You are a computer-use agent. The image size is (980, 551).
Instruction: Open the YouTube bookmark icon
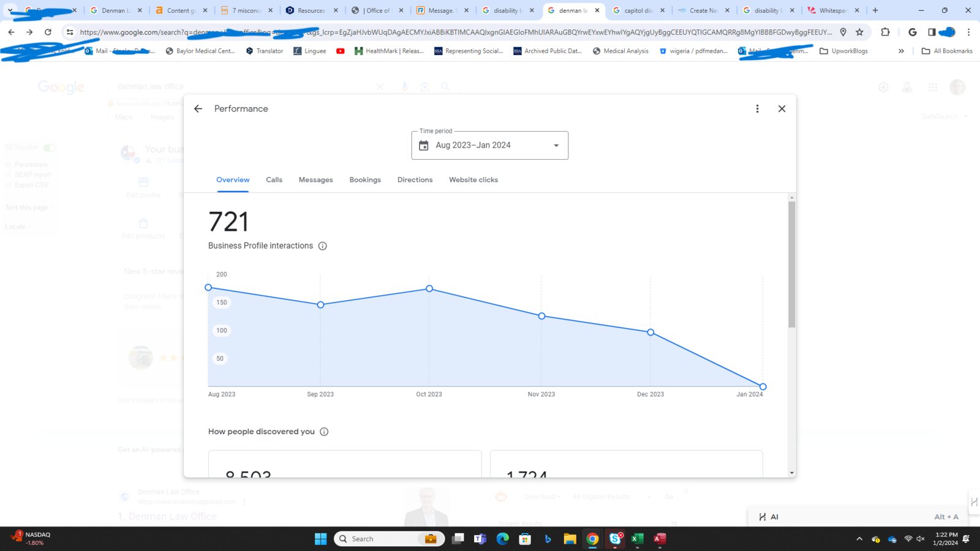341,51
